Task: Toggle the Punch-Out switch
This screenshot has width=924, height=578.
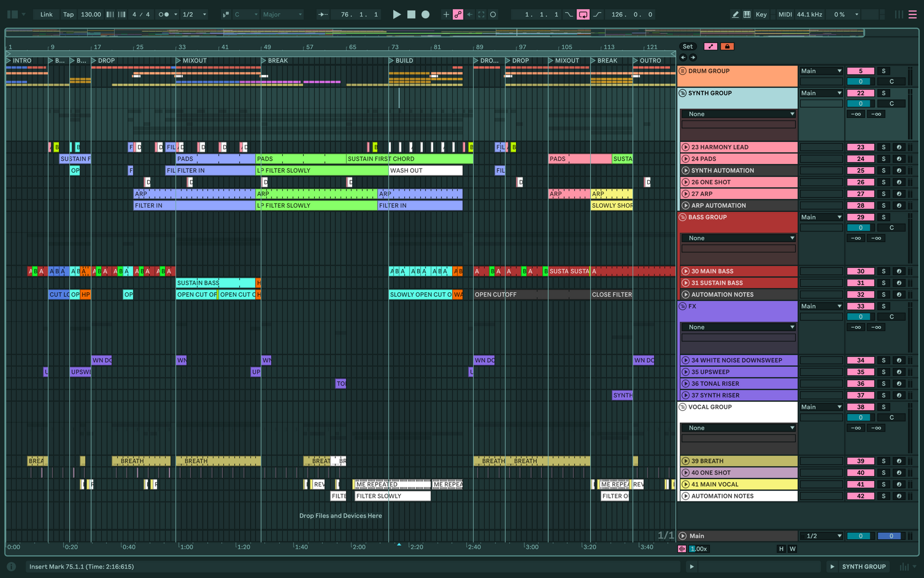Action: point(598,14)
